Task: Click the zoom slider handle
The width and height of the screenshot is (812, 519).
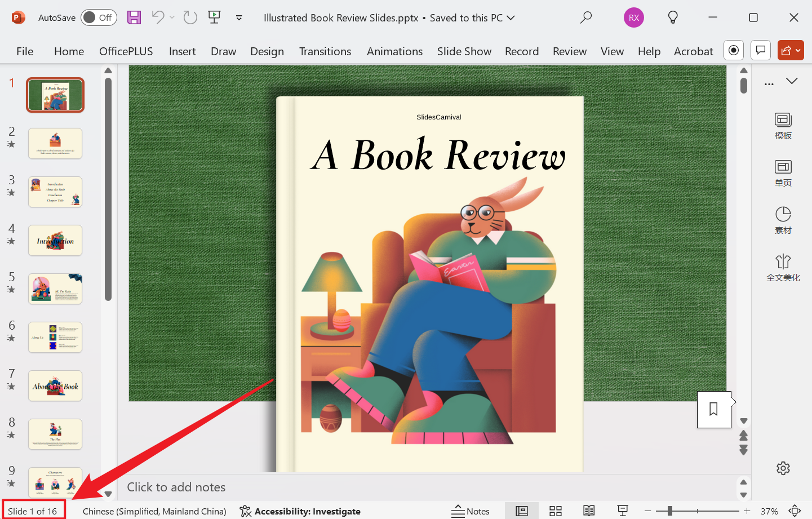Action: click(669, 511)
